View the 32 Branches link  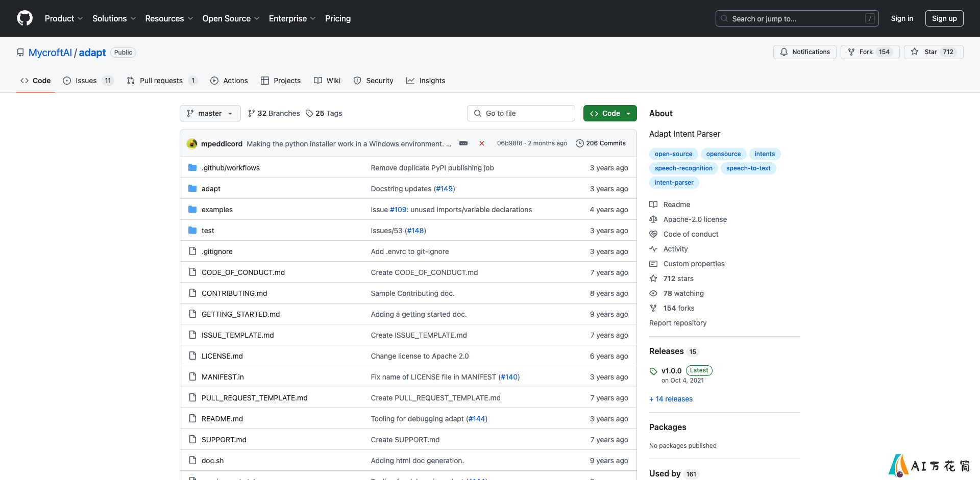coord(274,113)
